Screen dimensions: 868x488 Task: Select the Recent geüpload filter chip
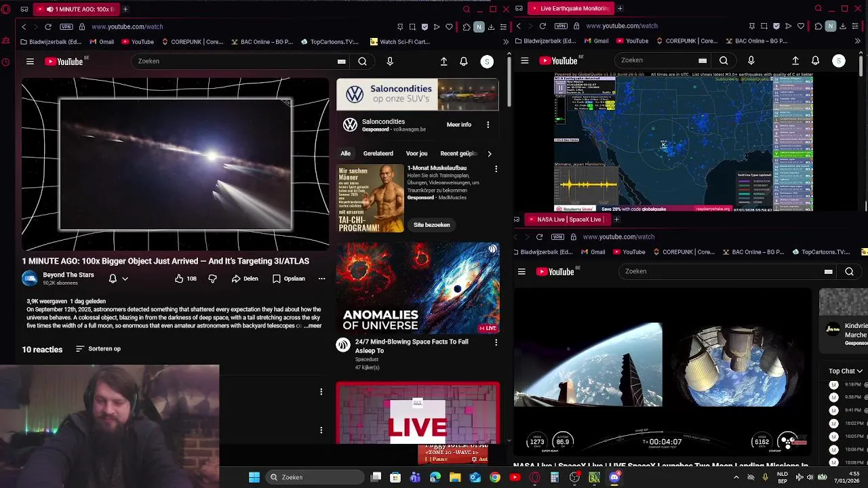tap(458, 154)
